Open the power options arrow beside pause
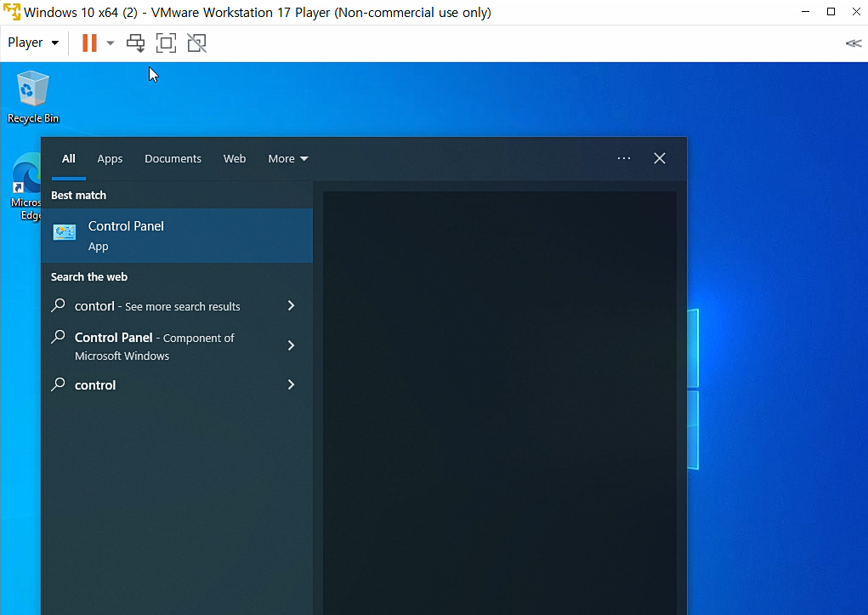 (111, 43)
